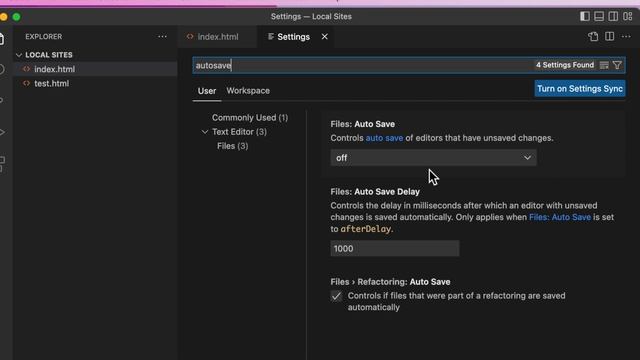The height and width of the screenshot is (360, 640).
Task: Click the Files: Auto Save setting title
Action: [x=362, y=124]
